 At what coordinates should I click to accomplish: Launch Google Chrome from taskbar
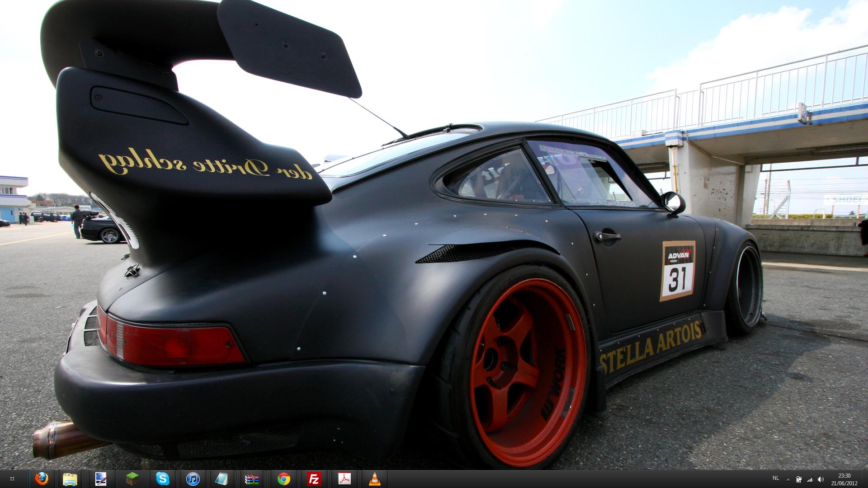click(x=284, y=479)
